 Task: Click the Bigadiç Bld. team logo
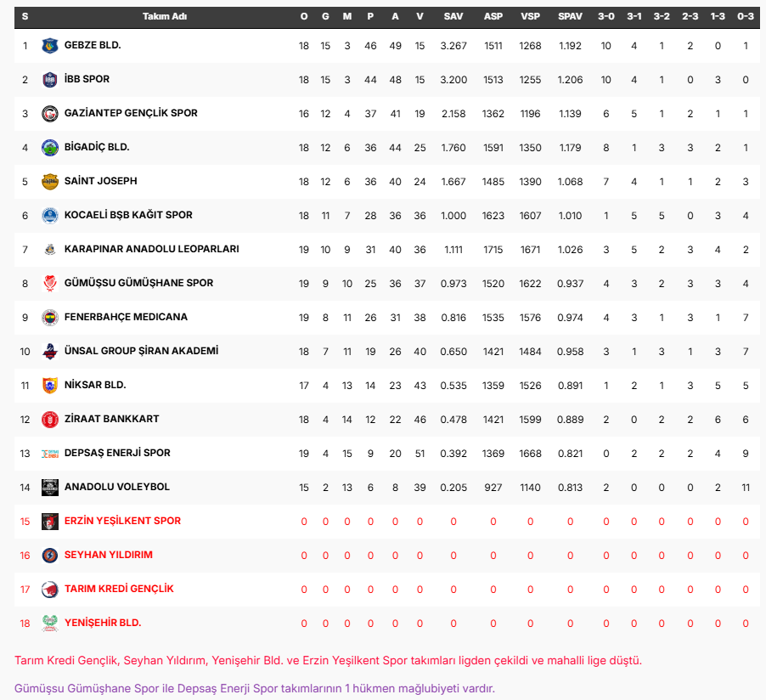[x=50, y=148]
